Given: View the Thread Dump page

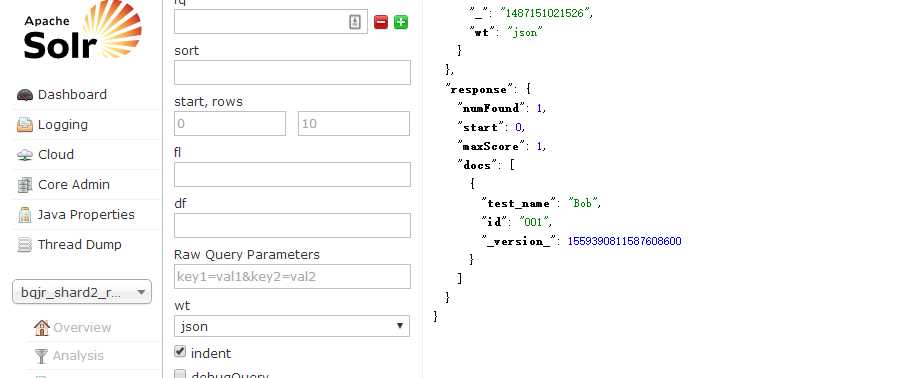Looking at the screenshot, I should 80,244.
